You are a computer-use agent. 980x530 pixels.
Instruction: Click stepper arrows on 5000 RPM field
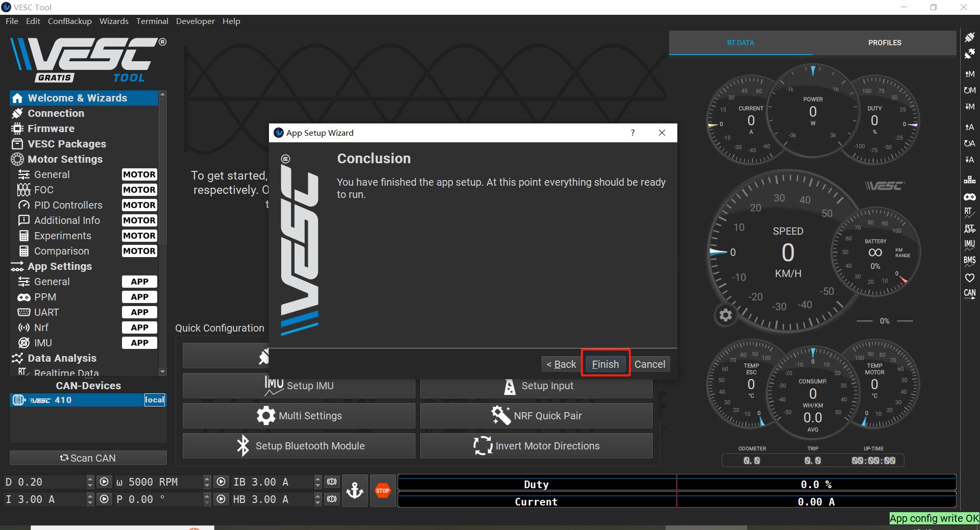point(207,482)
